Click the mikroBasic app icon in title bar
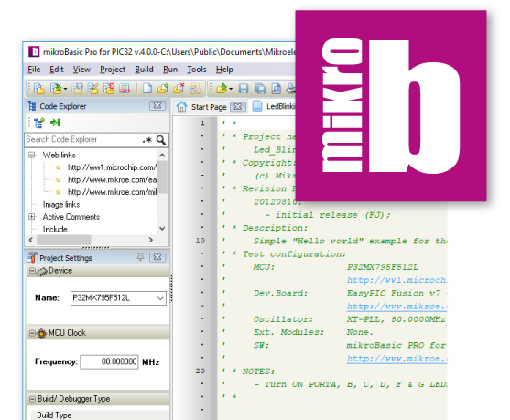Viewport: 510px width, 420px height. click(x=34, y=51)
